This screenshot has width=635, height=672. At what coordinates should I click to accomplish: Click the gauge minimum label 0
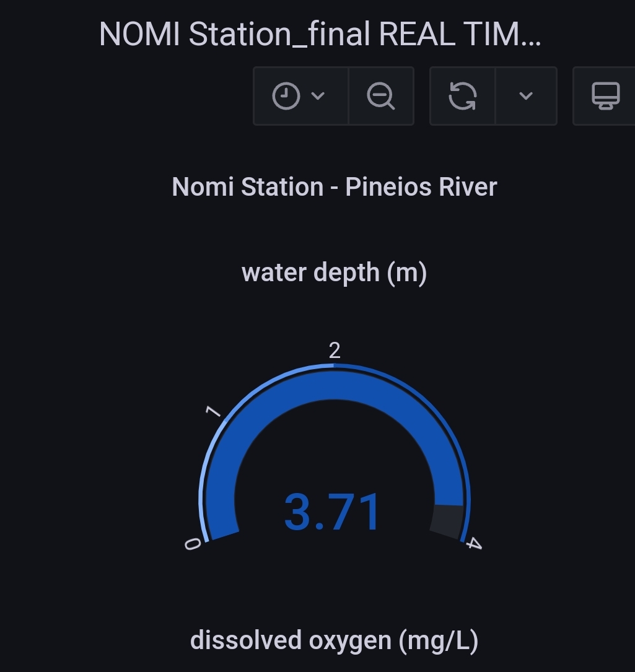(192, 544)
